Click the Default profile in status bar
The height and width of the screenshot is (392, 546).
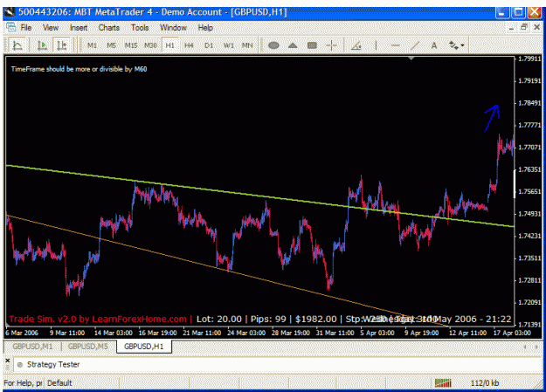59,383
